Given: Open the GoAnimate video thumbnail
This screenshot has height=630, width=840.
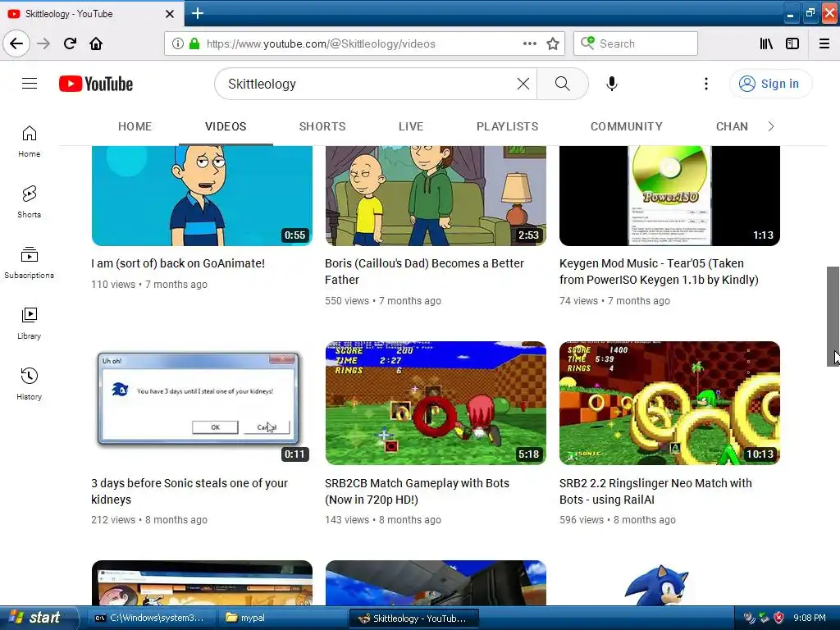Looking at the screenshot, I should pyautogui.click(x=202, y=195).
